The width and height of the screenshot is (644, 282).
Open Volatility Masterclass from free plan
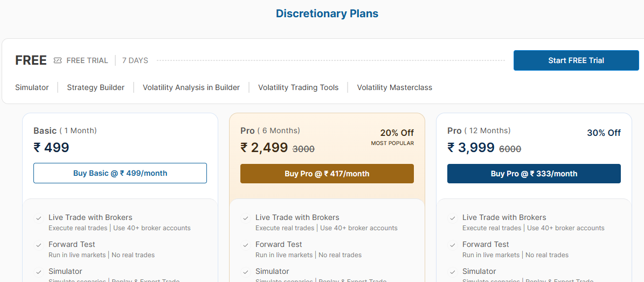point(394,87)
